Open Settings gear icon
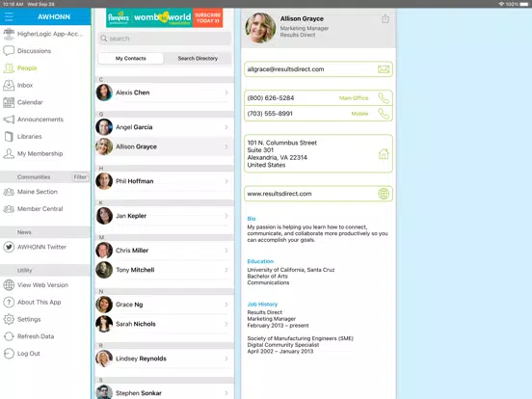 9,319
